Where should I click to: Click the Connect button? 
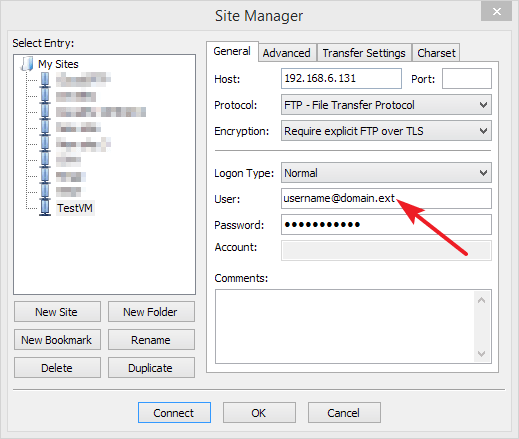[x=174, y=413]
